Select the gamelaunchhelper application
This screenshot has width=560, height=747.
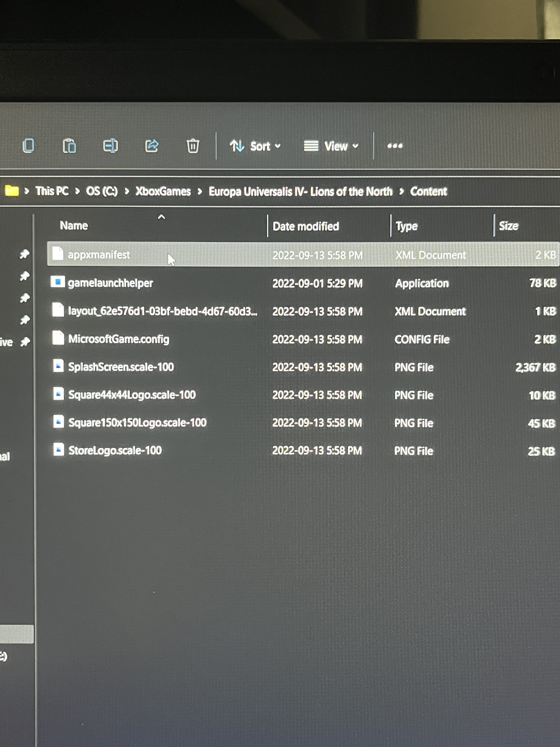tap(303, 283)
